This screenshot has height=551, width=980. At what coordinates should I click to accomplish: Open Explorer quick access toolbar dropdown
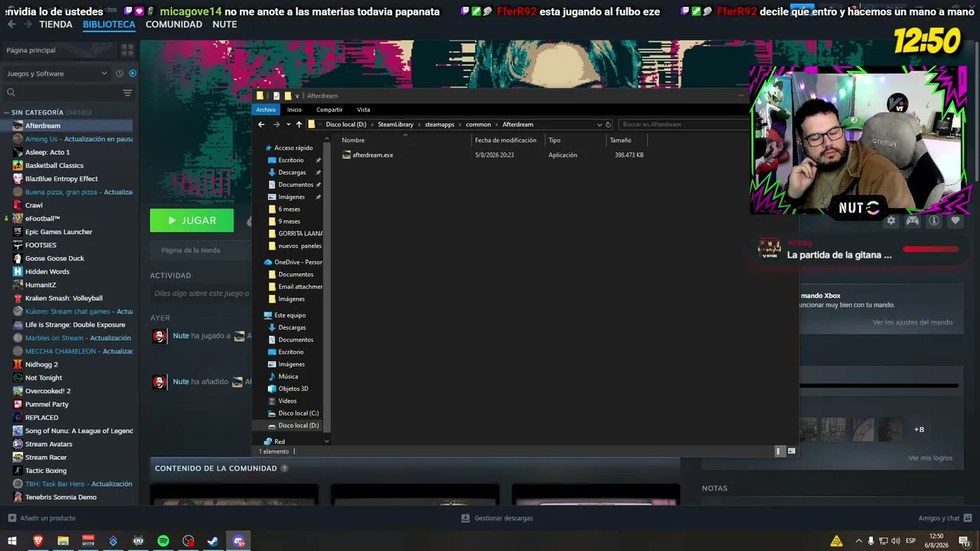(x=297, y=96)
